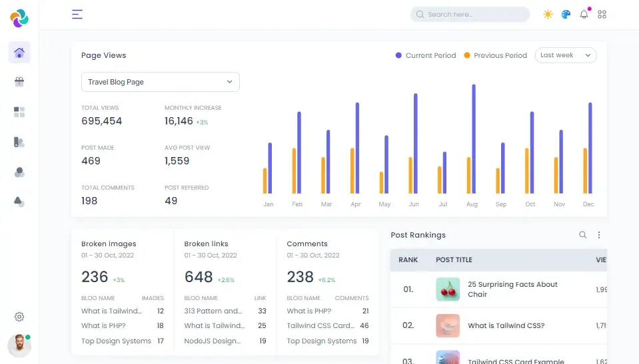The image size is (639, 364).
Task: Sort by the POST TITLE column header
Action: [454, 260]
